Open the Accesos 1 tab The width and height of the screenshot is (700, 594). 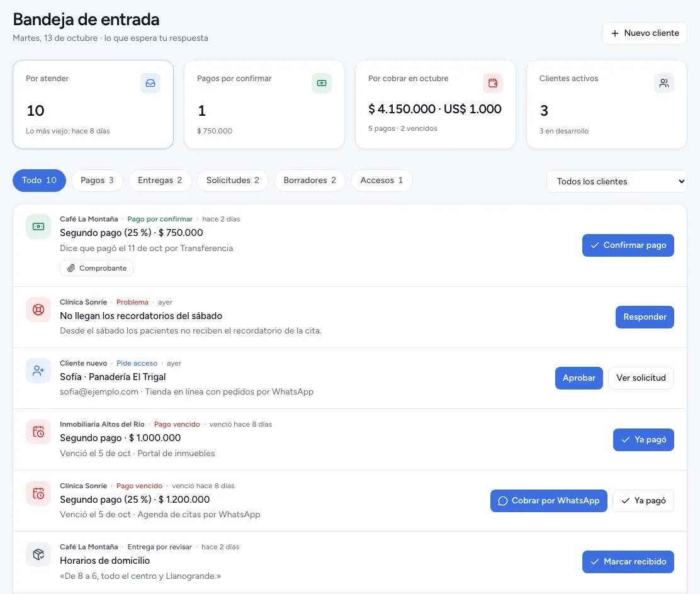(x=381, y=181)
